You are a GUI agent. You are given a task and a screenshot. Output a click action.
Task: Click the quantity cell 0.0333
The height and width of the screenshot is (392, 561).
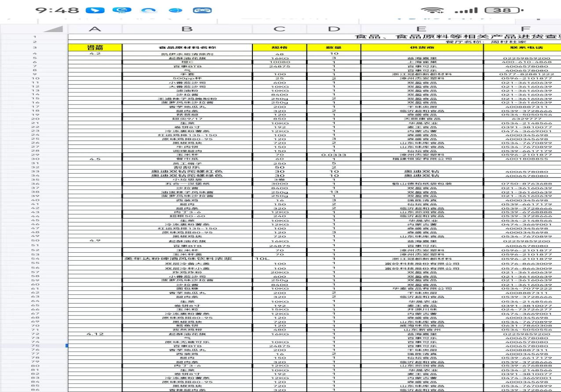tap(334, 155)
